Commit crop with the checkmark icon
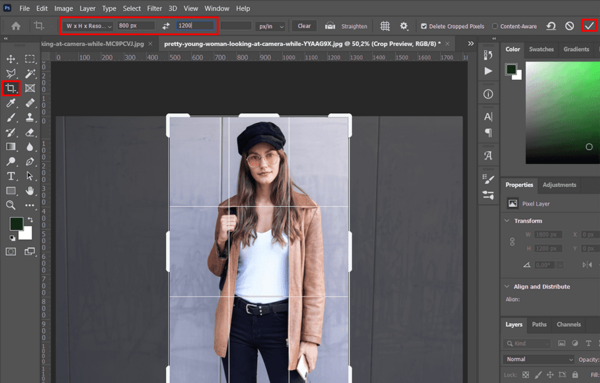This screenshot has width=600, height=383. pyautogui.click(x=589, y=26)
